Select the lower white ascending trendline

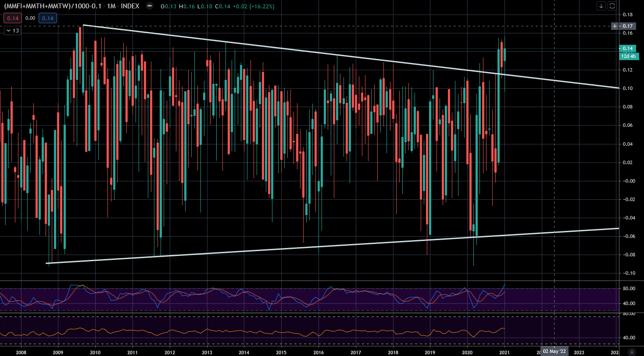pyautogui.click(x=307, y=248)
